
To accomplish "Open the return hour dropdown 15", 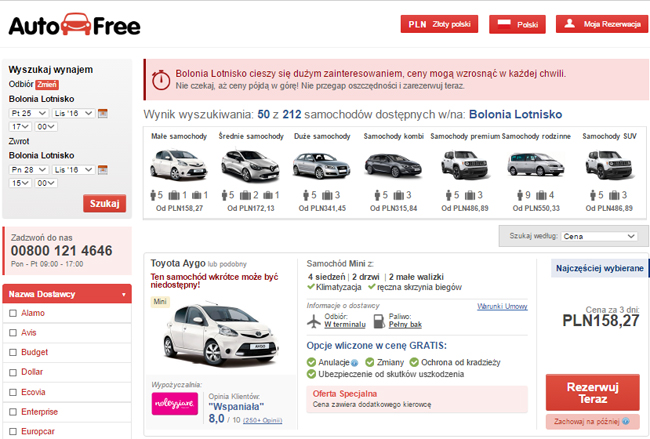I will [20, 183].
